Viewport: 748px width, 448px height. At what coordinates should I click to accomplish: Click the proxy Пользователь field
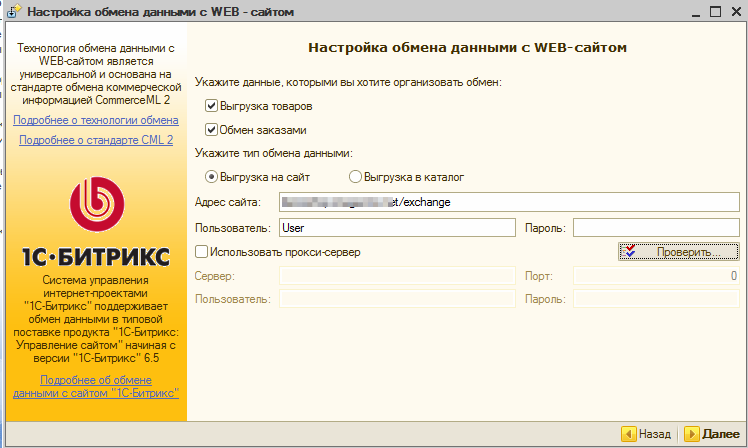pyautogui.click(x=397, y=299)
